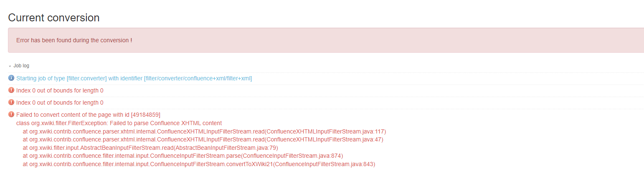This screenshot has height=177, width=644.
Task: Select the first Index 0 out of bounds message
Action: click(x=60, y=90)
